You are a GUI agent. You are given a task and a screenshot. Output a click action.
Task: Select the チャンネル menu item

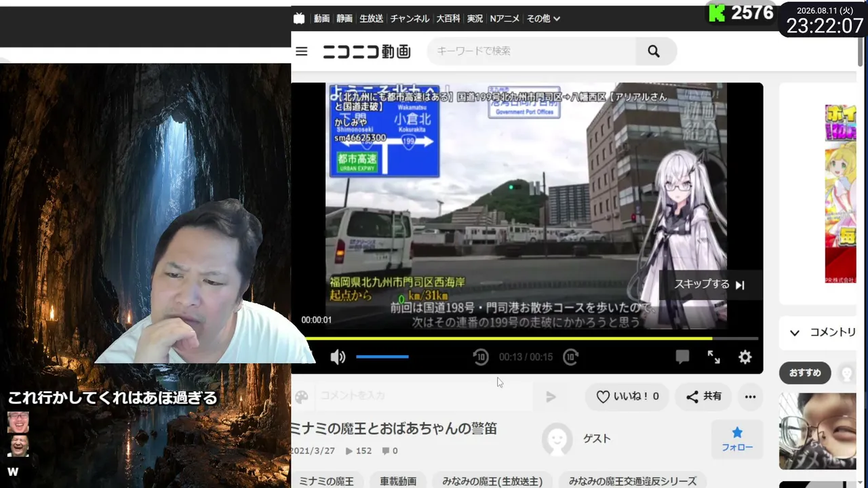pos(410,19)
